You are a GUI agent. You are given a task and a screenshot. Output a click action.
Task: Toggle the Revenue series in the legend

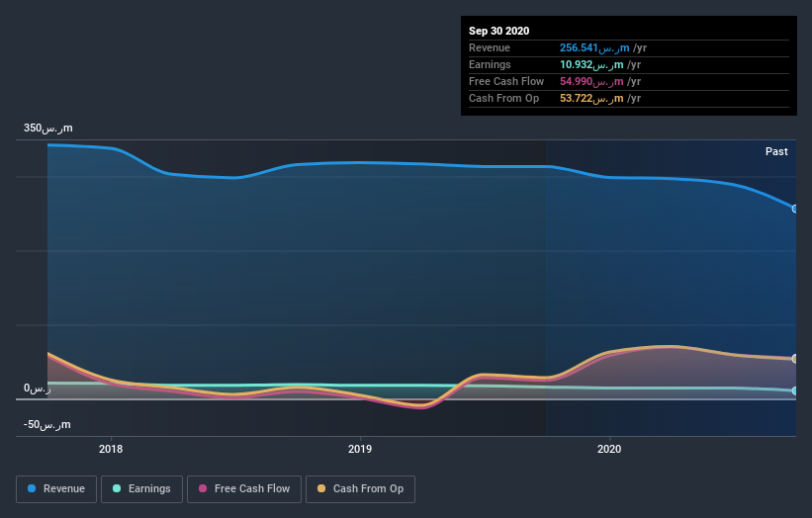pyautogui.click(x=56, y=489)
